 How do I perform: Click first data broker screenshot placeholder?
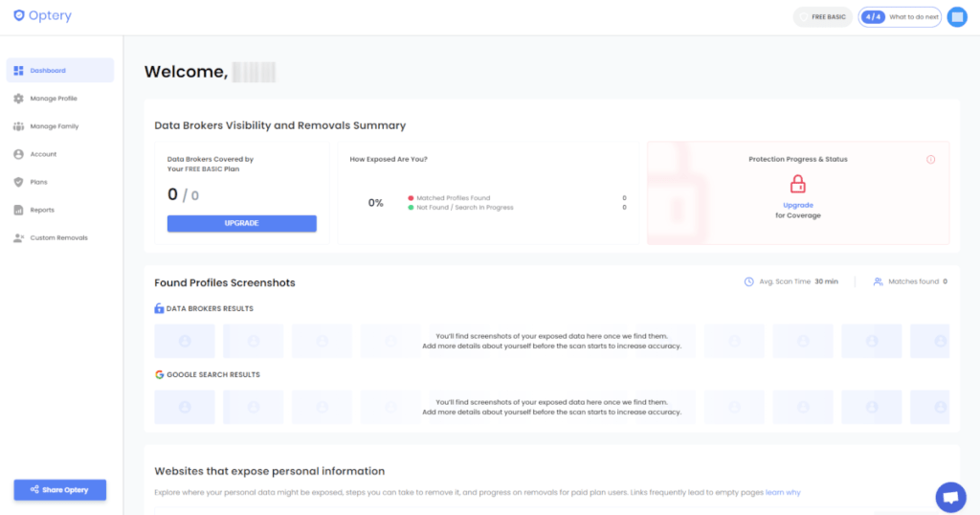(x=185, y=341)
